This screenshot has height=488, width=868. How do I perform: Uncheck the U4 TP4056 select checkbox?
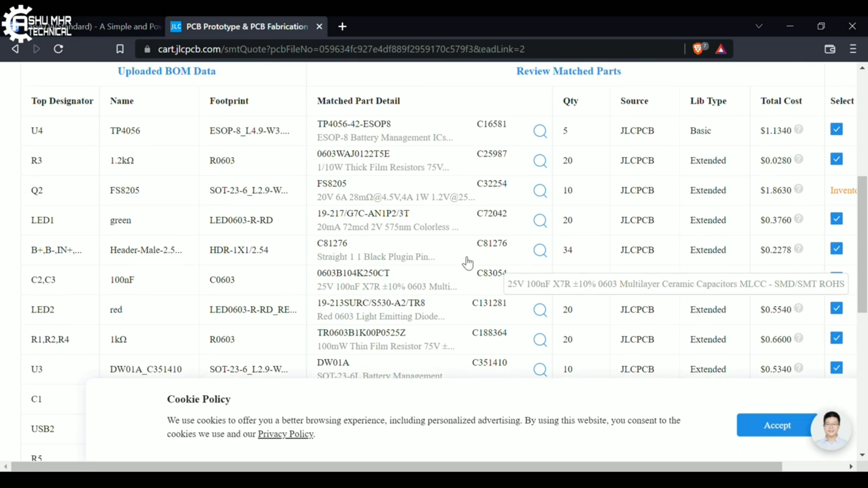tap(836, 129)
